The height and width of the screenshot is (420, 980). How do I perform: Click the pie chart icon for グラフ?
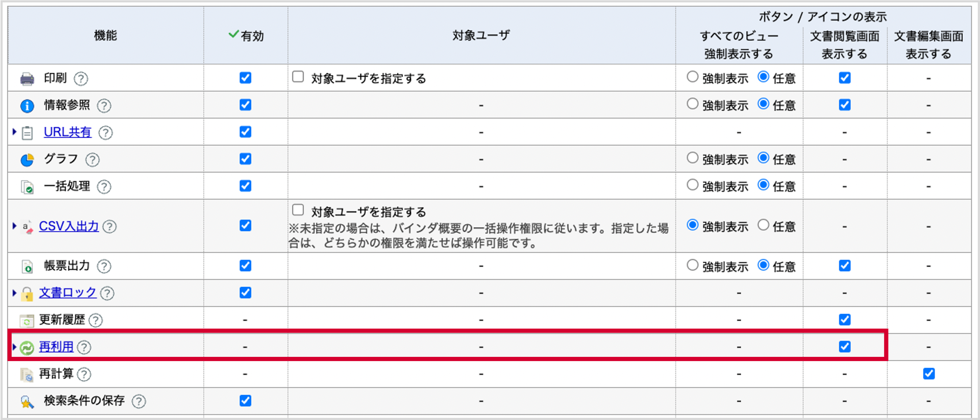tap(27, 160)
